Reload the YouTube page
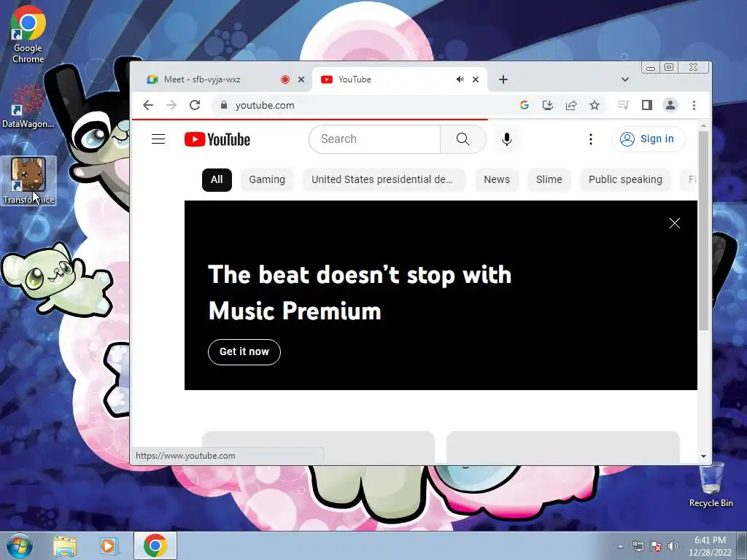747x560 pixels. click(195, 105)
